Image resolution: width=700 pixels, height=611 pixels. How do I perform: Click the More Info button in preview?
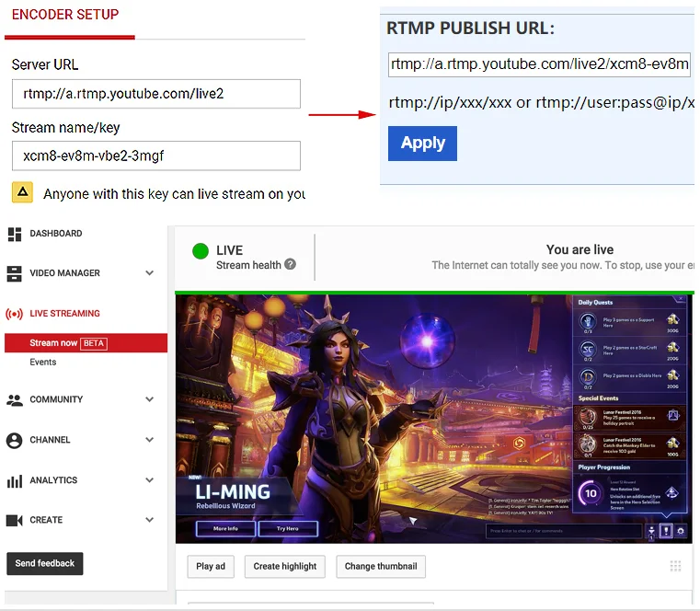[226, 529]
